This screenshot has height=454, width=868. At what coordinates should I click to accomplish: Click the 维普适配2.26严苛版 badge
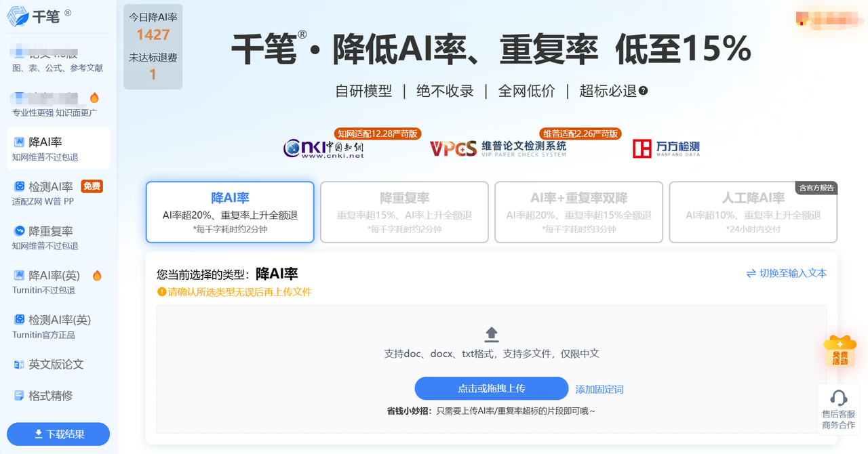pos(580,133)
